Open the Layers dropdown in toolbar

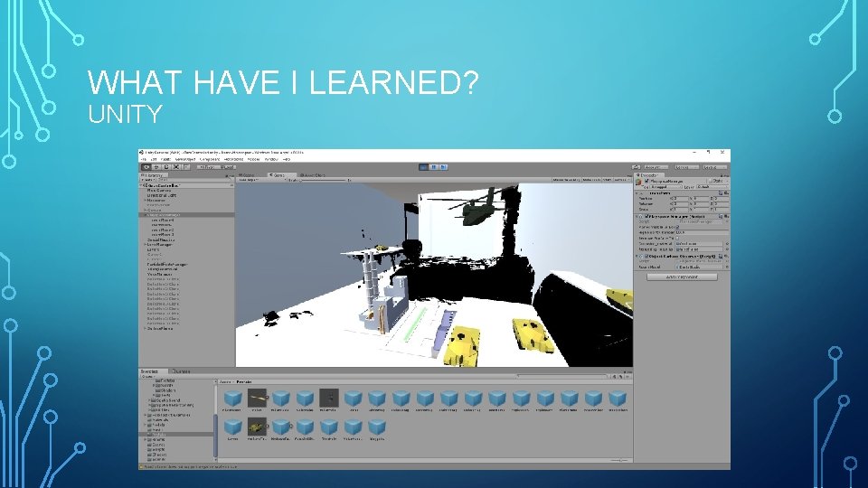point(687,167)
